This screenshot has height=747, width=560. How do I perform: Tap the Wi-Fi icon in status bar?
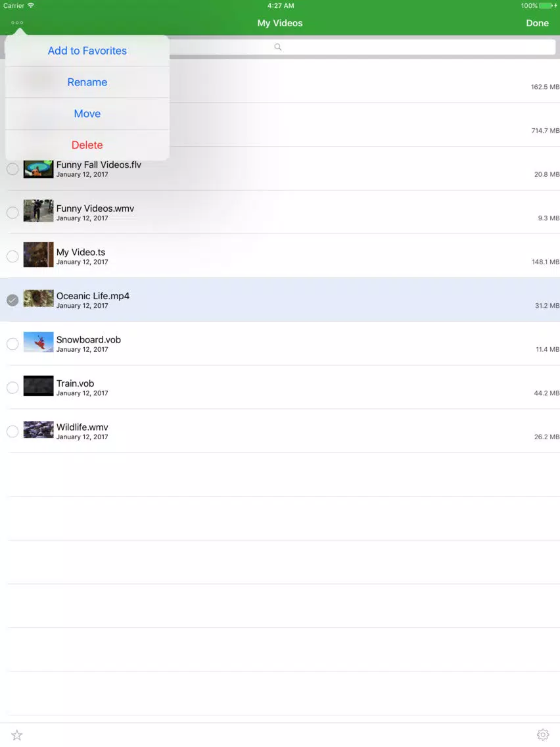[x=31, y=5]
